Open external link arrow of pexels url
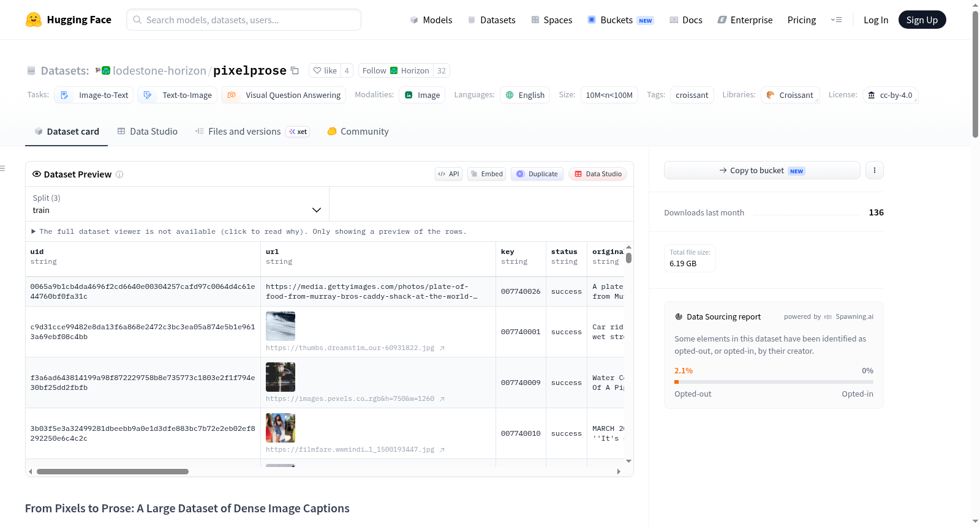980x527 pixels. coord(442,399)
